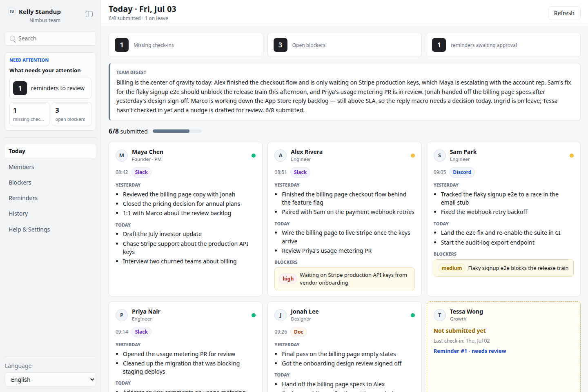588x392 pixels.
Task: Click 'Closed the pricing decision' item
Action: [181, 204]
